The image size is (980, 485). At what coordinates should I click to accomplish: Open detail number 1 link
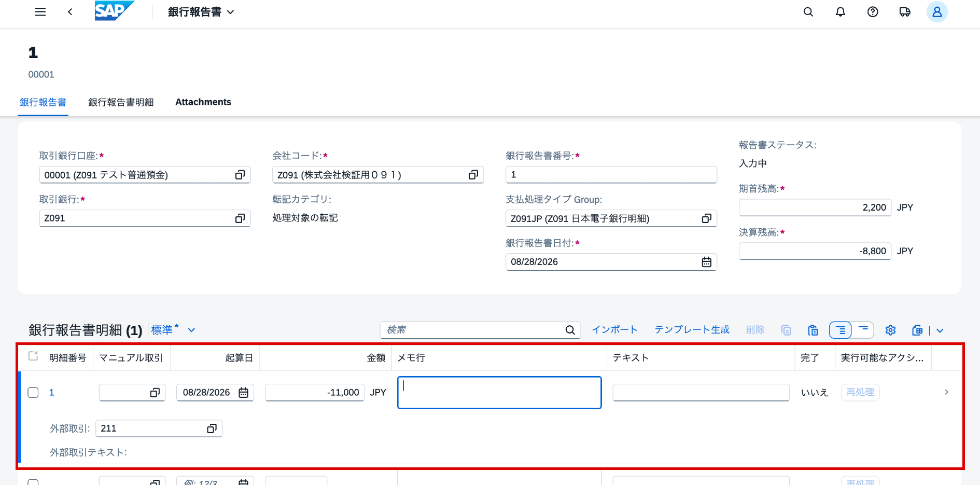[51, 393]
